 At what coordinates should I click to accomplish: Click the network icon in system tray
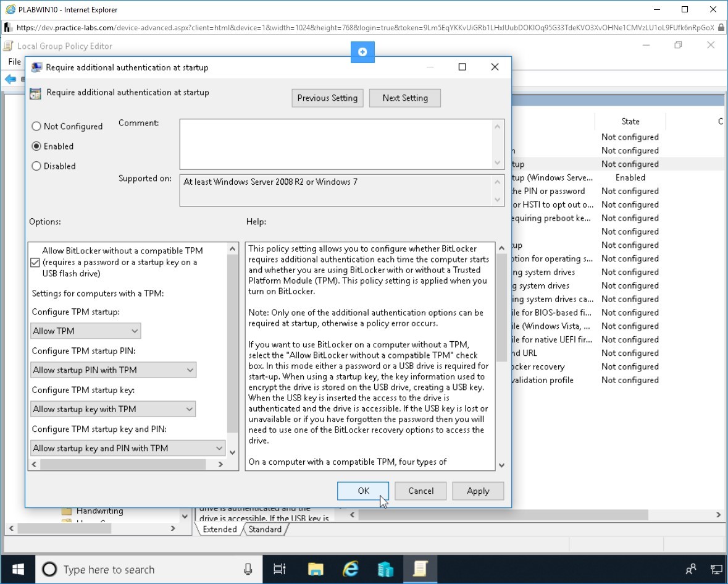click(716, 569)
